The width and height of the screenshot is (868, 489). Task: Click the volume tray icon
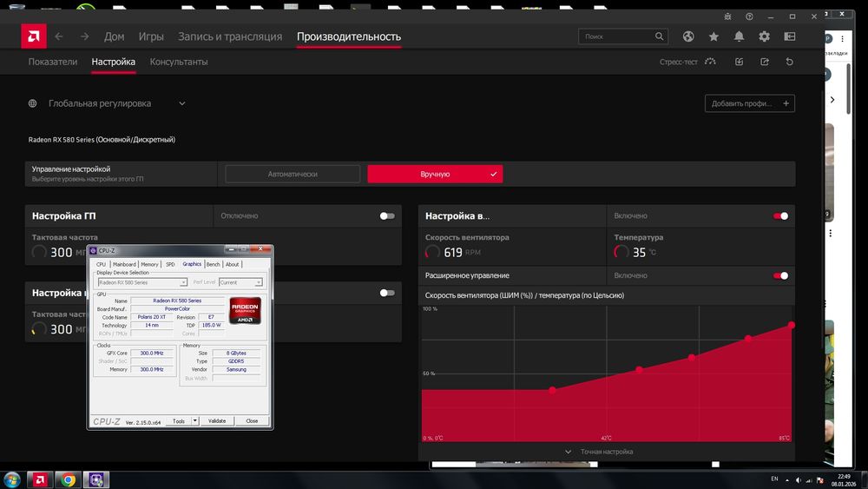coord(798,480)
